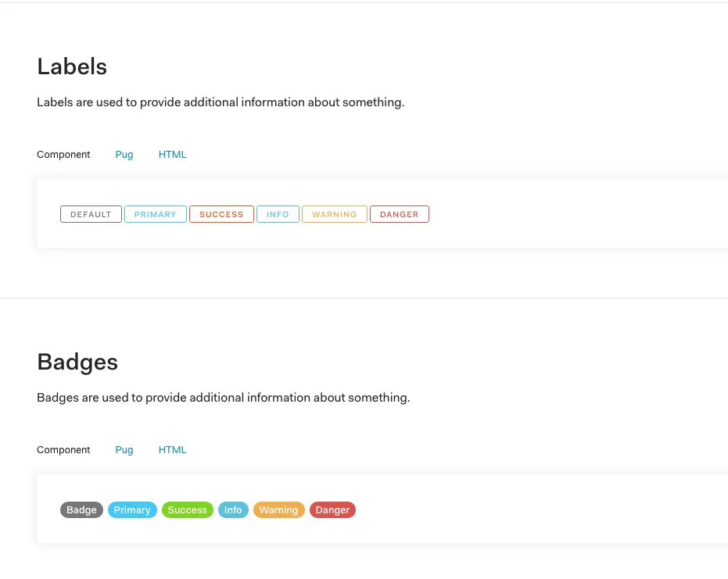Select the Info badge
728x579 pixels.
pos(233,509)
